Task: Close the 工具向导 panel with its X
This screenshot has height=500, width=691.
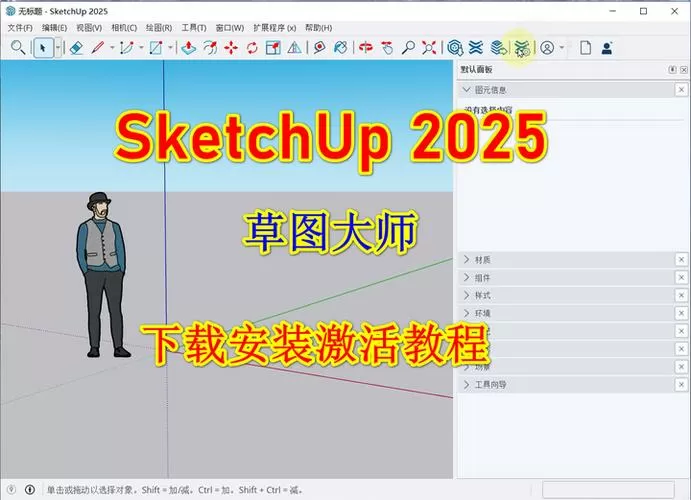Action: point(681,385)
